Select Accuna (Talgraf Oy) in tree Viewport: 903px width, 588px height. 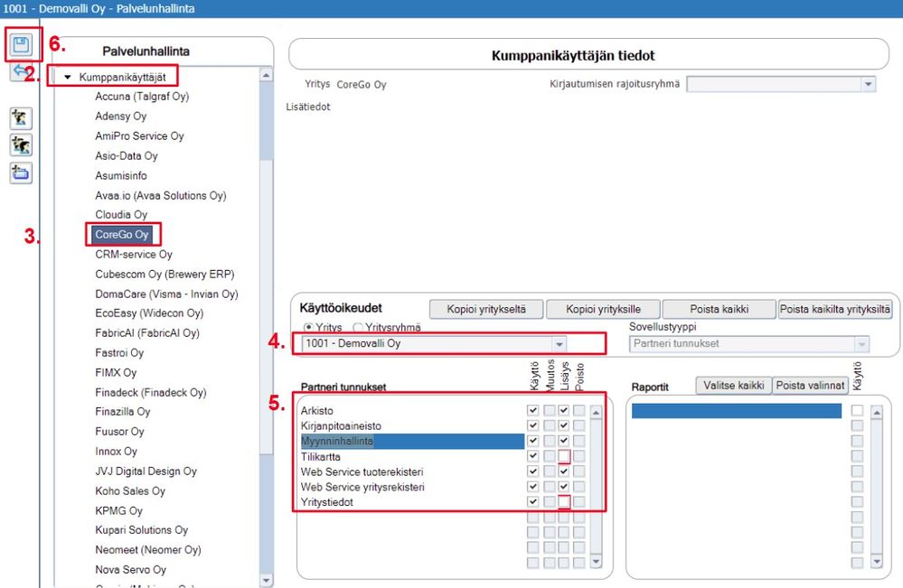[142, 97]
